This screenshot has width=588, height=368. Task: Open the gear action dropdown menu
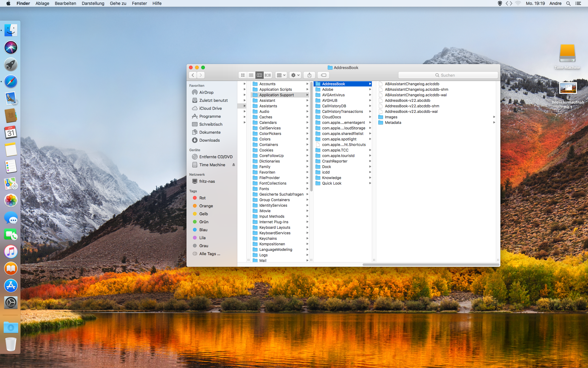point(295,75)
